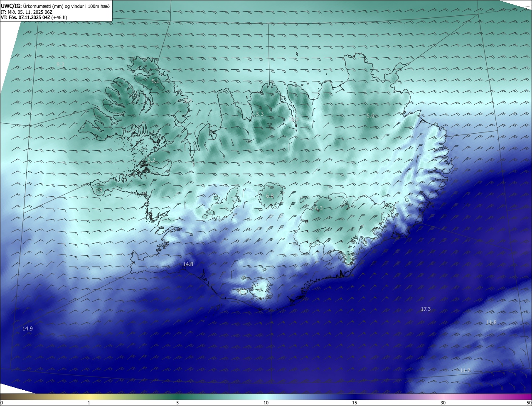This screenshot has height=406, width=532.
Task: Click the 15 tick on the color scale
Action: click(x=355, y=403)
